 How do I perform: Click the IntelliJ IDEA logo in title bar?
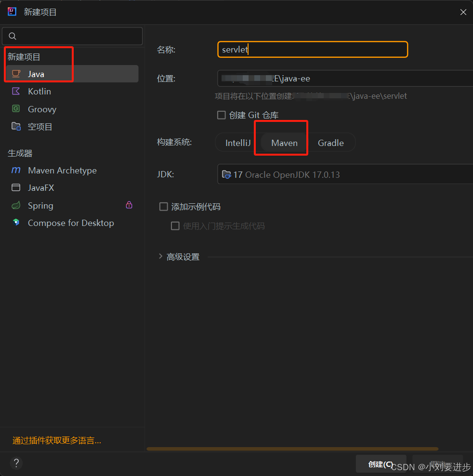[x=12, y=12]
